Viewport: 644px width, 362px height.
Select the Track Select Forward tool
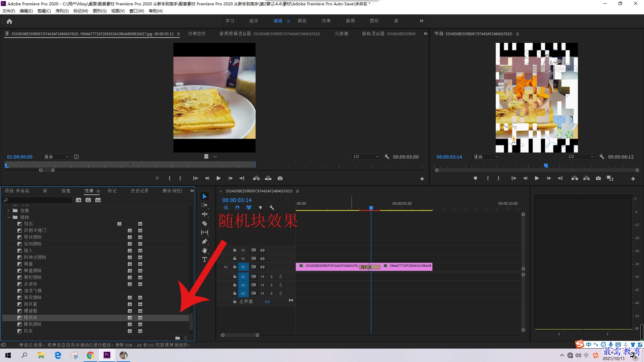(x=205, y=205)
